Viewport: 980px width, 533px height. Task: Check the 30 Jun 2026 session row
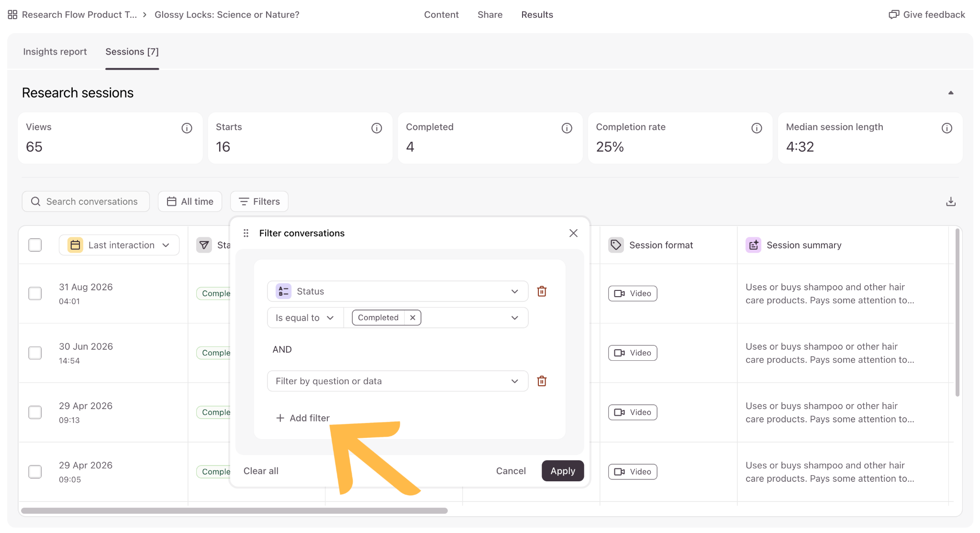click(x=35, y=353)
